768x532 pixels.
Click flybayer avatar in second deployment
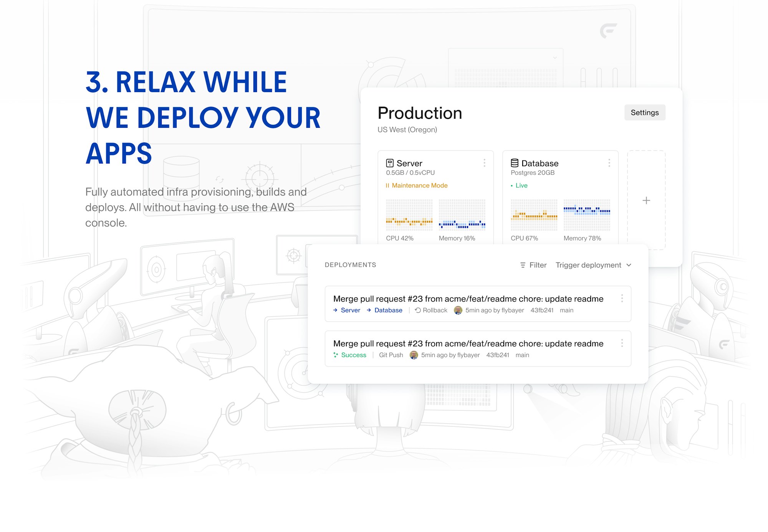pyautogui.click(x=414, y=355)
